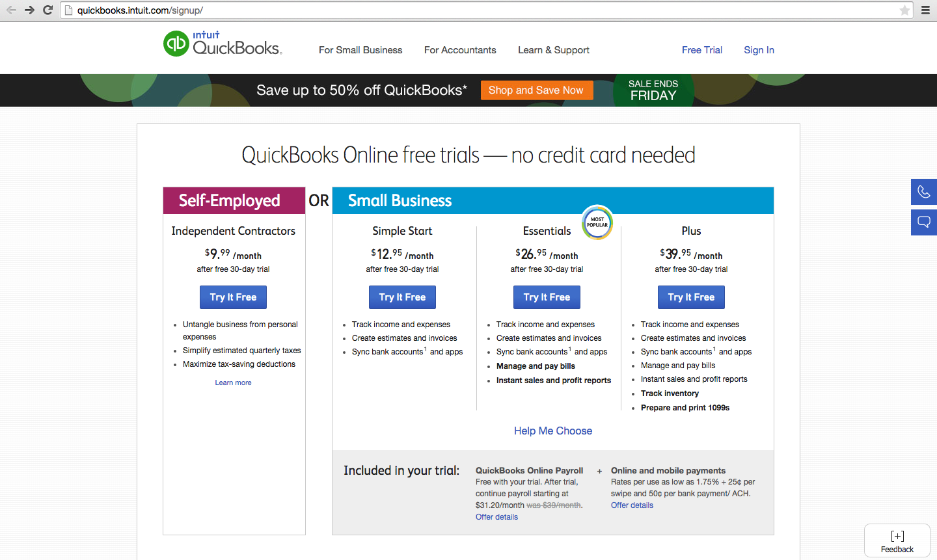Open the browser hamburger menu
Image resolution: width=937 pixels, height=560 pixels.
[925, 10]
